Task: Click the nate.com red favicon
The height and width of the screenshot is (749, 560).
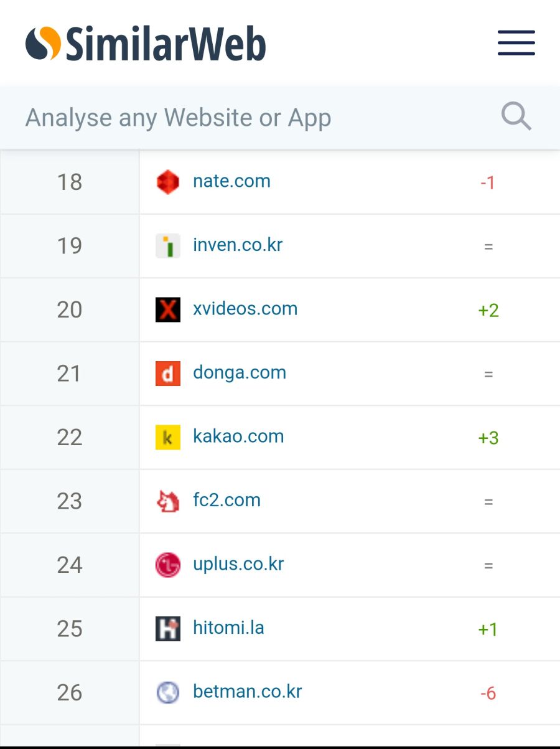Action: click(167, 182)
